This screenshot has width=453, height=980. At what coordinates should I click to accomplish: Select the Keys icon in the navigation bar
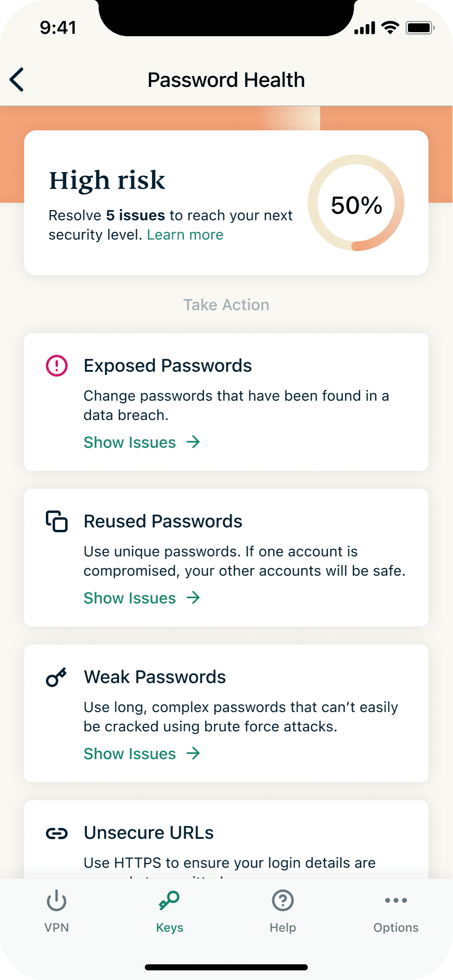tap(170, 900)
